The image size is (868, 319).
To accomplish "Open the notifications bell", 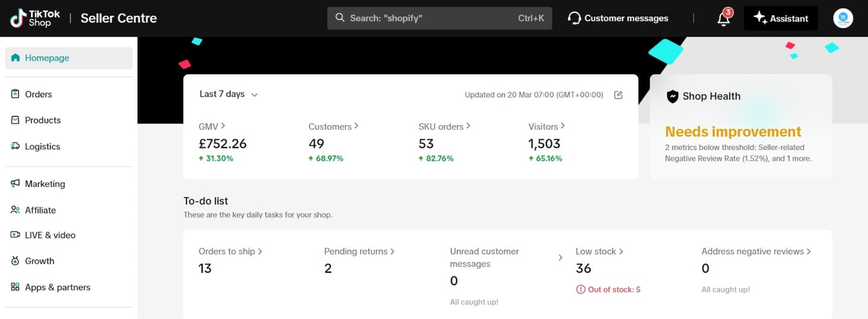I will [723, 19].
